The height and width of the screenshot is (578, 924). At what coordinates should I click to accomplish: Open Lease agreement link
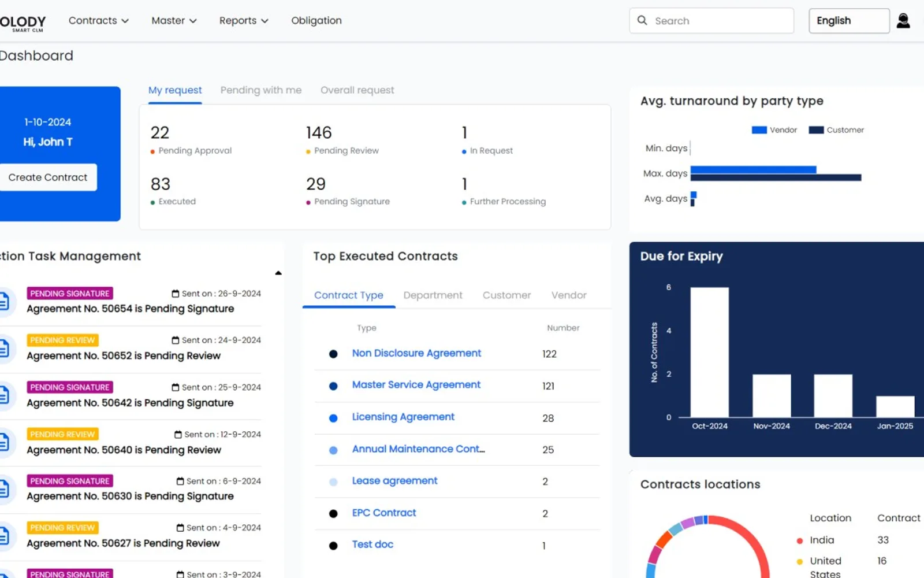395,481
